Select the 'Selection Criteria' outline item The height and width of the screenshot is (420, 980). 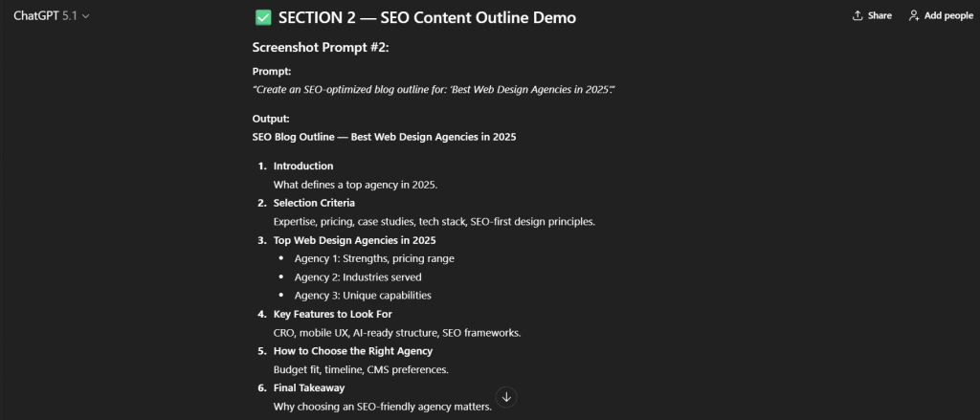pyautogui.click(x=314, y=203)
